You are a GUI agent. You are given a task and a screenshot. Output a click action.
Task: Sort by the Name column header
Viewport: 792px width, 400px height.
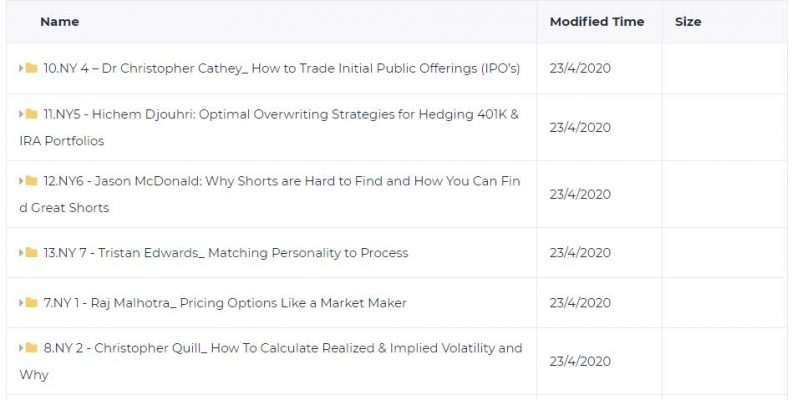point(60,22)
